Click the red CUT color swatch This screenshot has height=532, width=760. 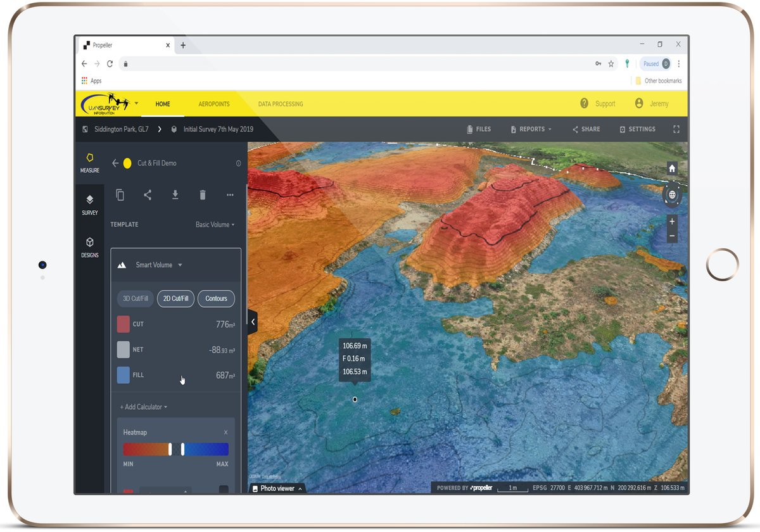tap(123, 324)
